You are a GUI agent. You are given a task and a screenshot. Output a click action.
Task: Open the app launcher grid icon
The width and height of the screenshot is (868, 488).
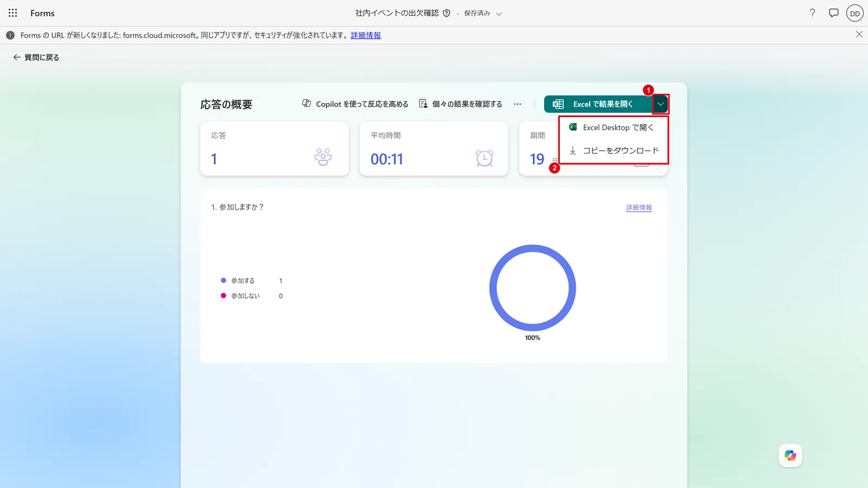click(x=13, y=13)
